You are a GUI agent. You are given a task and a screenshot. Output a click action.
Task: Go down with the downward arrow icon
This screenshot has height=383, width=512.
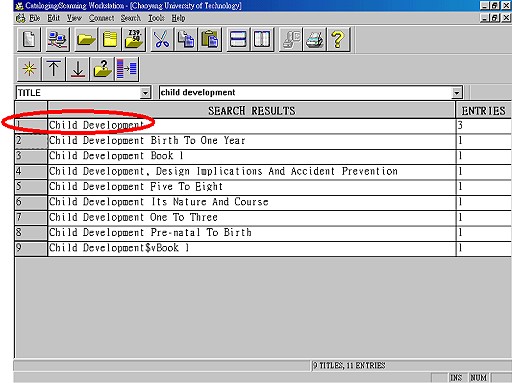coord(77,69)
